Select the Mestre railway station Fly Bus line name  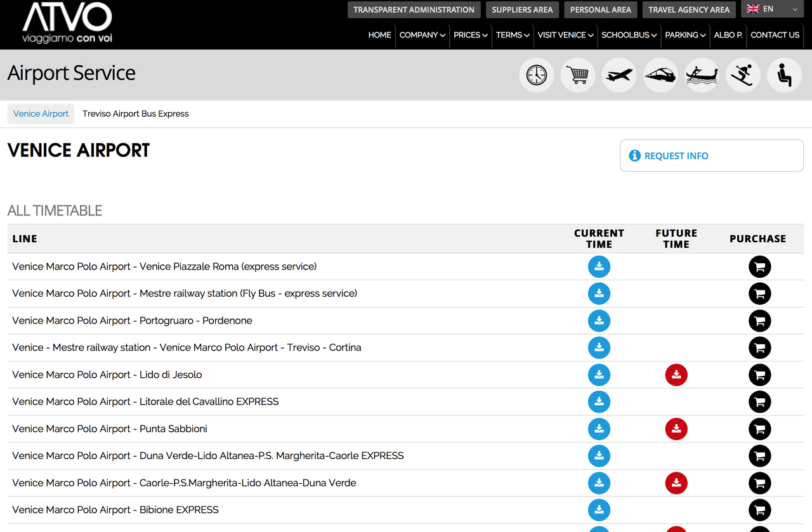coord(185,294)
